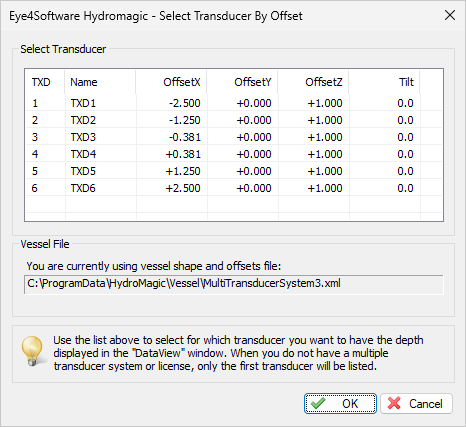Click the vessel file path field

[234, 284]
